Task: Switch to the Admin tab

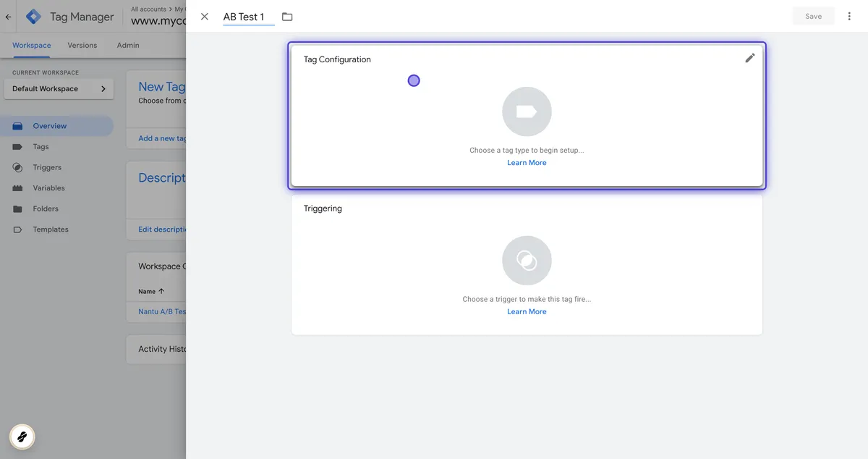Action: 128,45
